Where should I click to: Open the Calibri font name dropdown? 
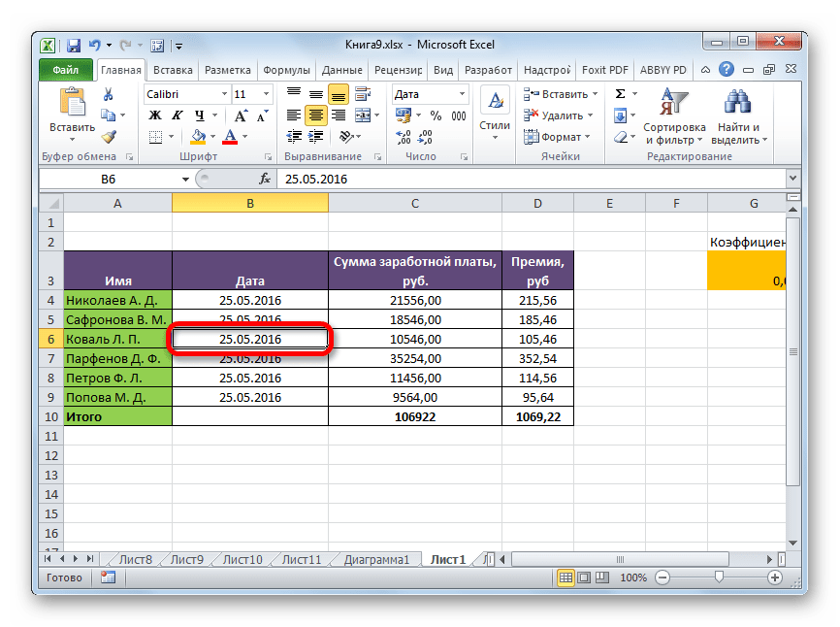click(220, 94)
